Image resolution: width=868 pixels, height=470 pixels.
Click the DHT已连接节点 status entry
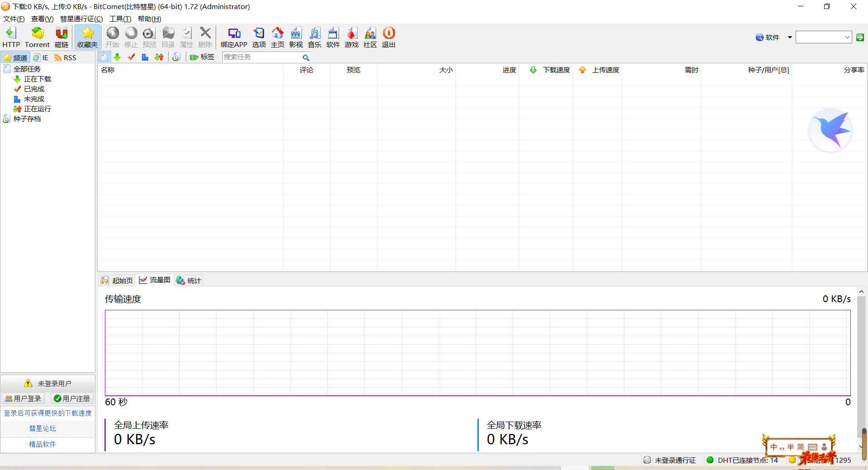[x=742, y=460]
